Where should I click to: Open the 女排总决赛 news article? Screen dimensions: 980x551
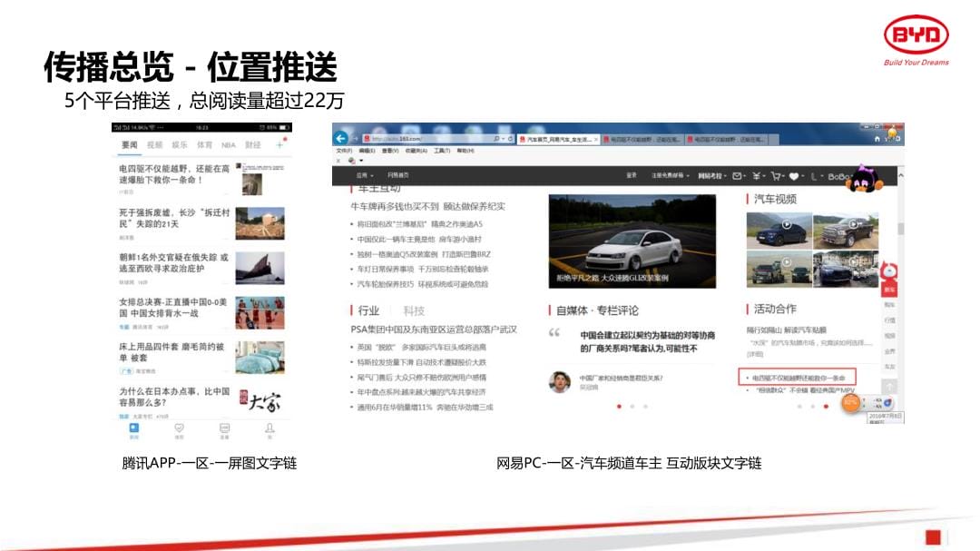pyautogui.click(x=173, y=307)
